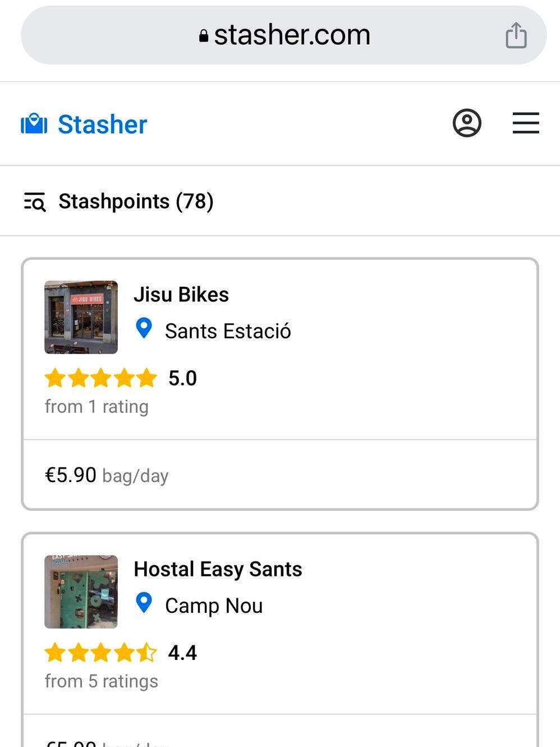The image size is (560, 747).
Task: Expand the Stashpoints (78) list header
Action: (136, 201)
